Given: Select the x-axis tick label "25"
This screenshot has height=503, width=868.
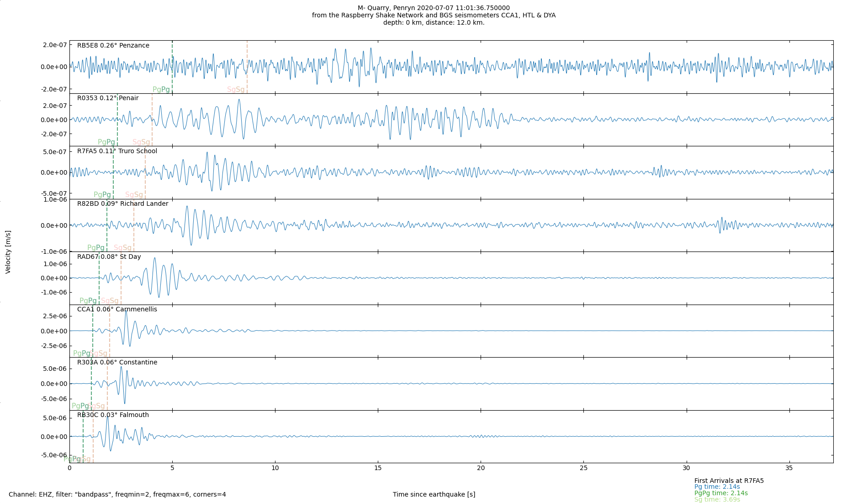Looking at the screenshot, I should point(583,468).
